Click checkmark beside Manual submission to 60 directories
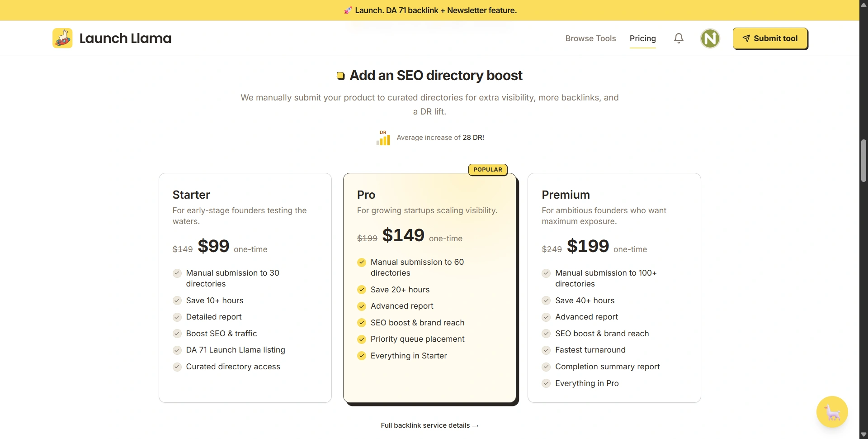868x439 pixels. coord(362,262)
